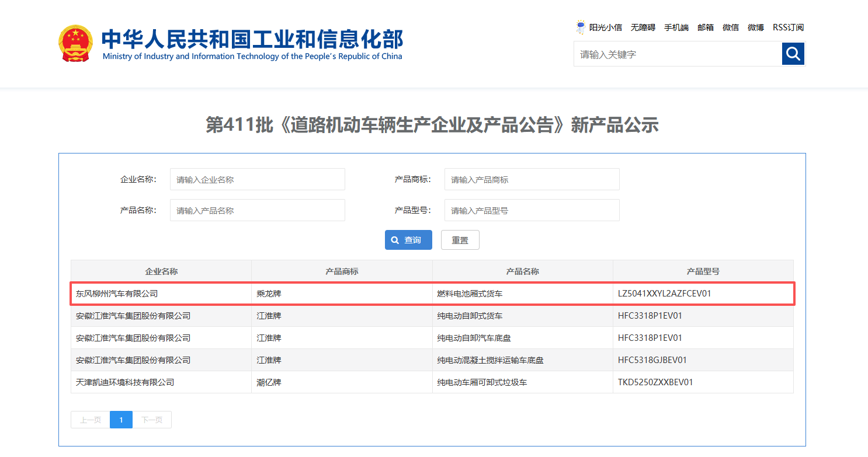This screenshot has width=868, height=457.
Task: Click the 重置 reset button
Action: click(x=460, y=240)
